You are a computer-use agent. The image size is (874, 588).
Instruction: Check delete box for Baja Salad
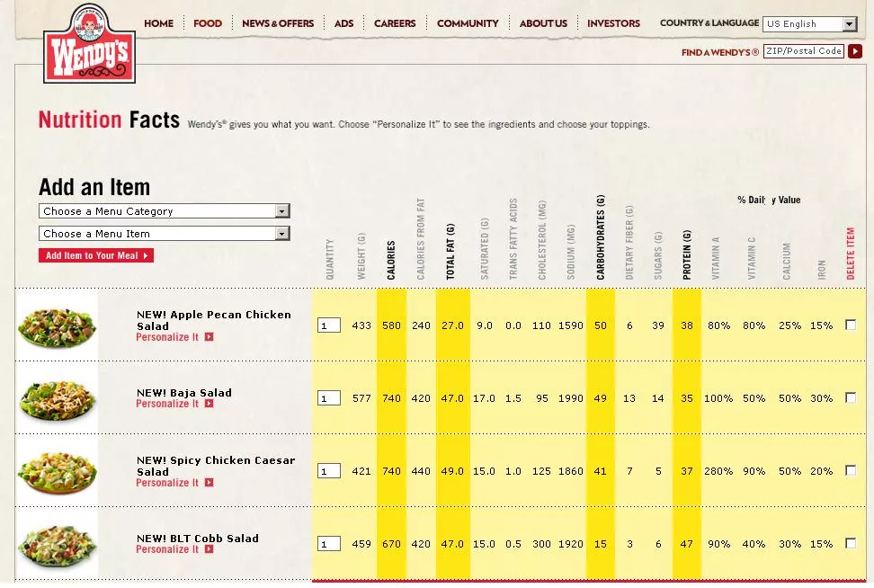pyautogui.click(x=851, y=397)
